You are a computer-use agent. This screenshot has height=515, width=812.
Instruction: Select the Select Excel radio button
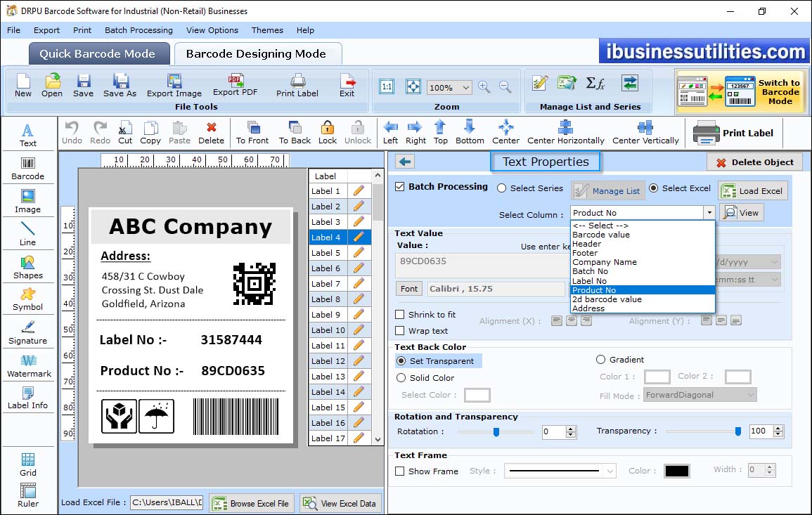pyautogui.click(x=654, y=188)
